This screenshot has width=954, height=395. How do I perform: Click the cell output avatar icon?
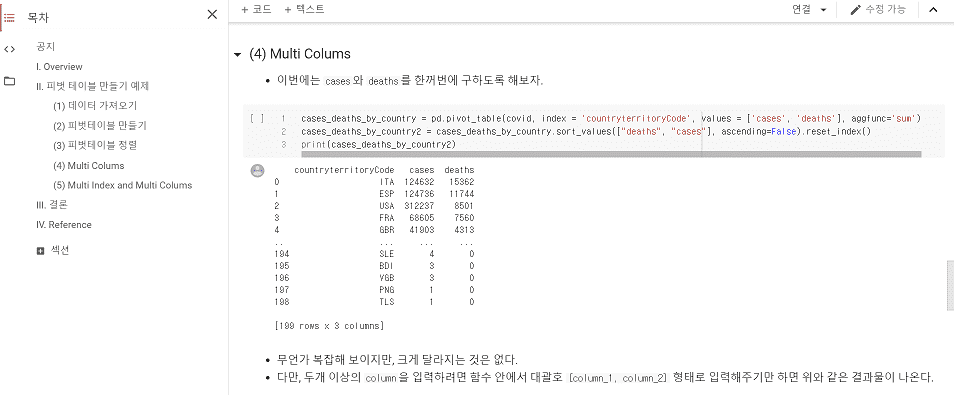[x=257, y=171]
